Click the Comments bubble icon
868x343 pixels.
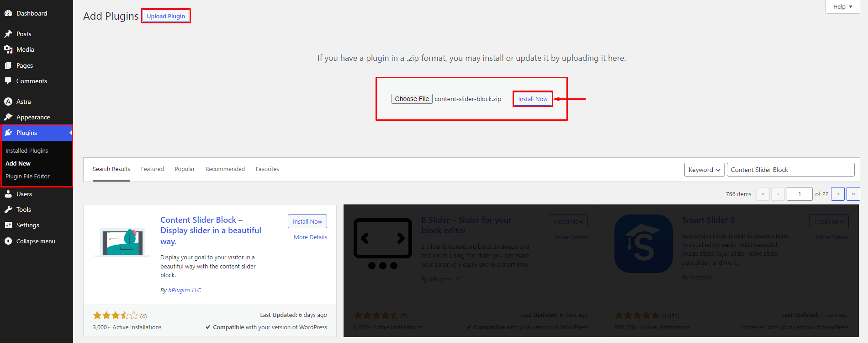8,81
